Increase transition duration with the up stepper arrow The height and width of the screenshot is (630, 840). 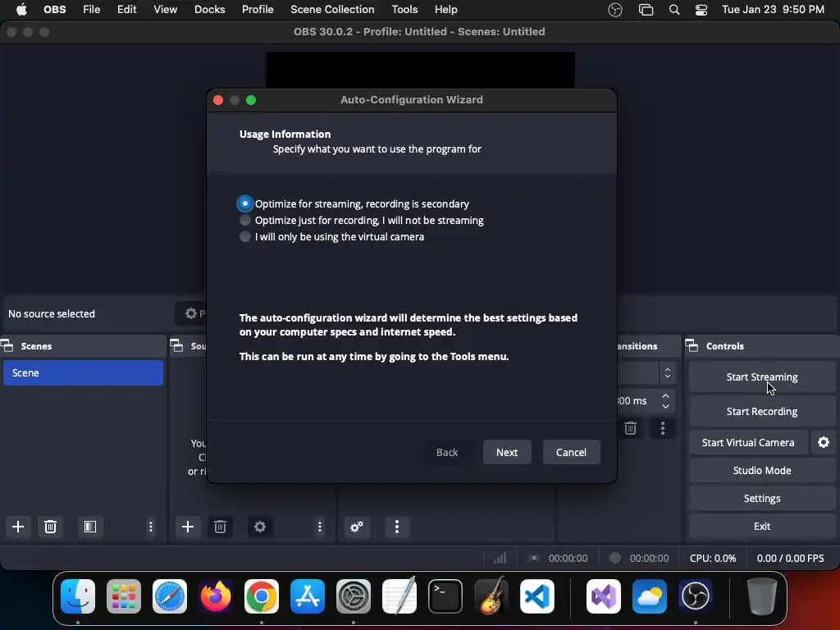(x=665, y=396)
